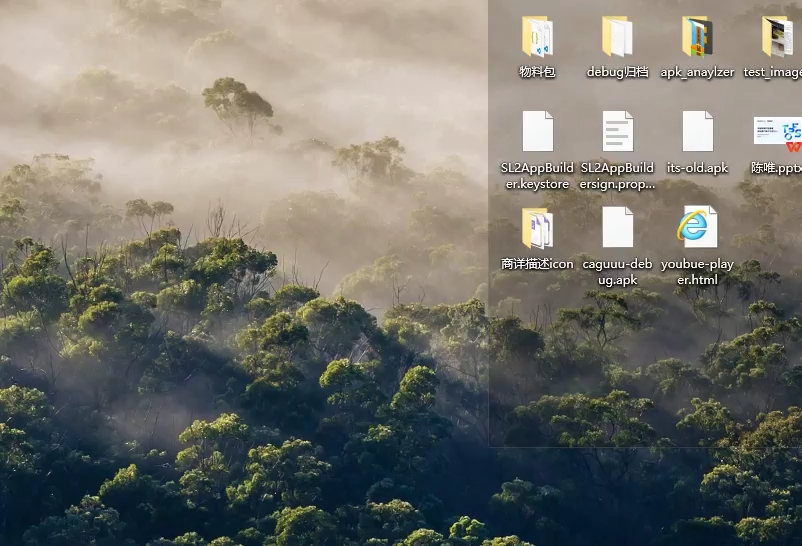Click the '物料包' text label
802x546 pixels.
(537, 72)
